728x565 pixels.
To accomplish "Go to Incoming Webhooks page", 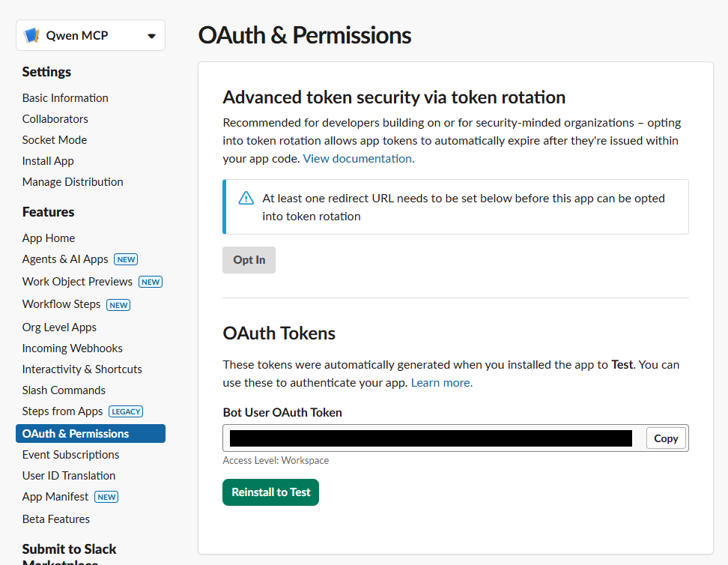I will 73,348.
